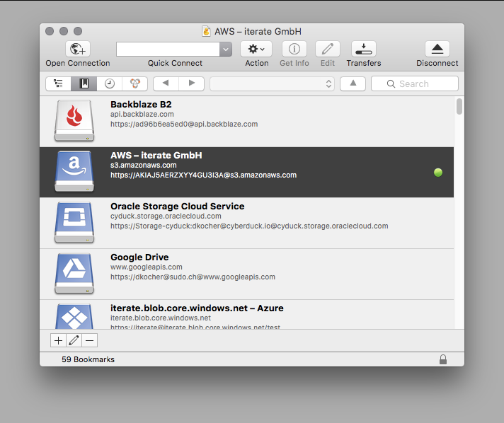Click the bookmark list scrollbar thumb
504x423 pixels.
[459, 106]
